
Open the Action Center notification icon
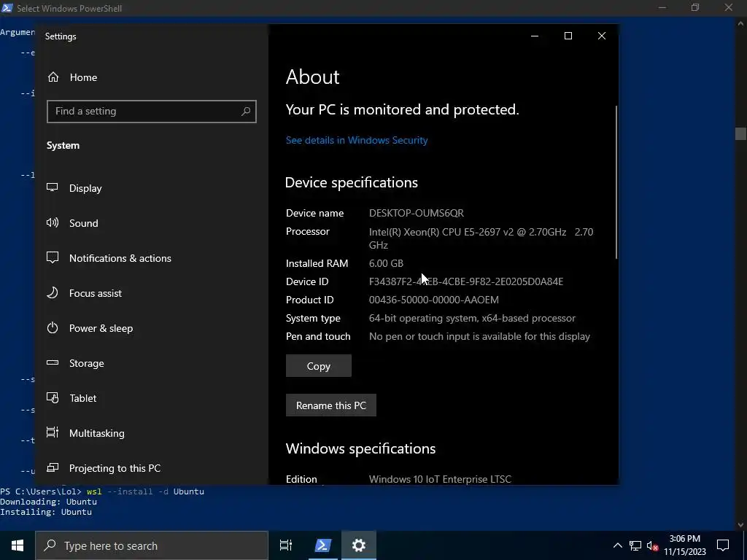(723, 545)
